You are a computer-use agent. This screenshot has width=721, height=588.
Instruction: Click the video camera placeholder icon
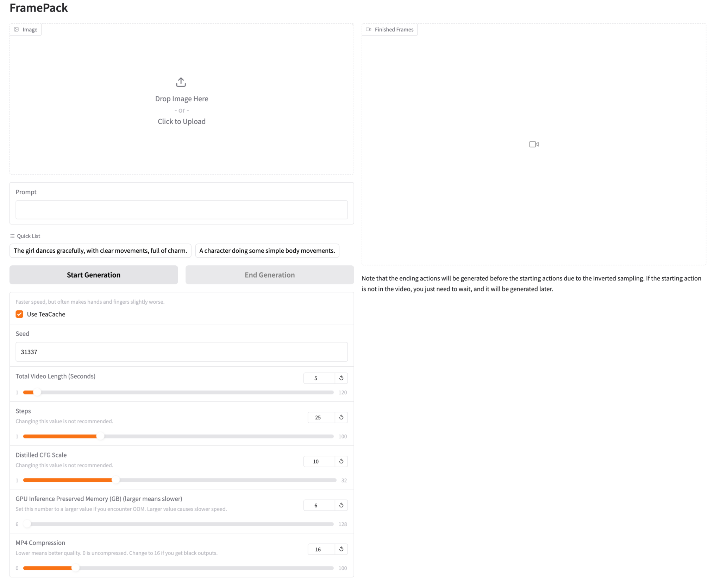pos(534,144)
